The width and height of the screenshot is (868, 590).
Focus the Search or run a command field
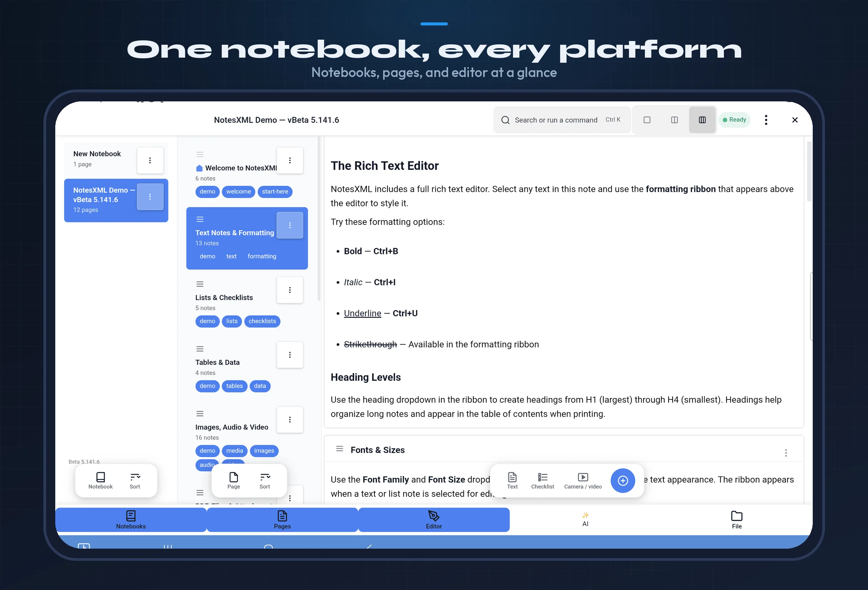click(x=562, y=120)
